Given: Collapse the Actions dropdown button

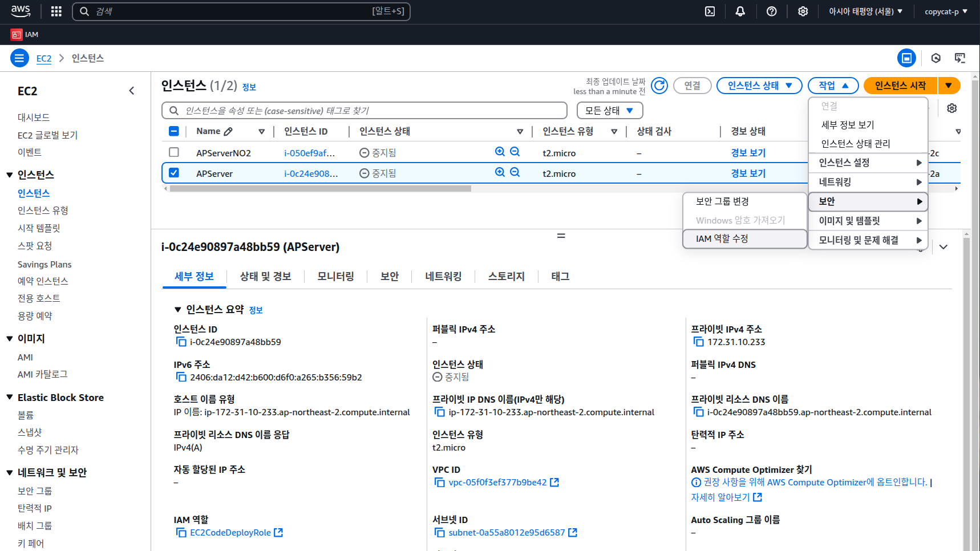Looking at the screenshot, I should (833, 86).
